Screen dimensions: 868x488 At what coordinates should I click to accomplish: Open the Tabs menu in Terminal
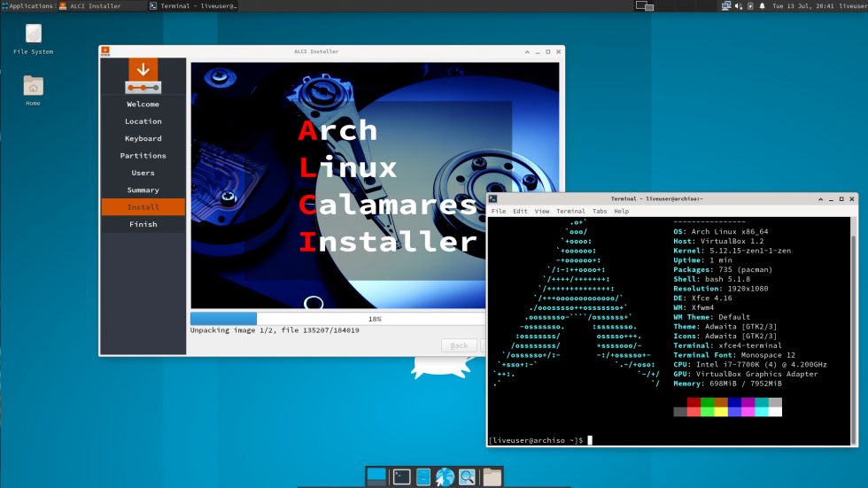(x=600, y=212)
